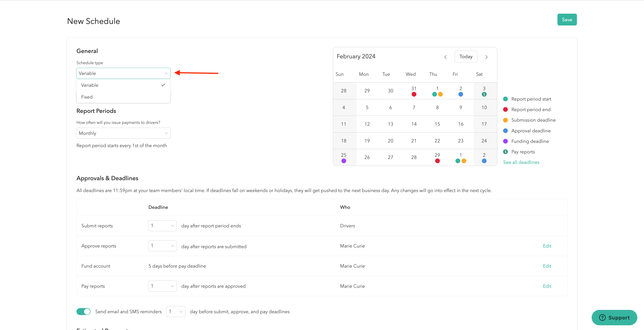Click the Pay reports legend dollar icon
Image resolution: width=644 pixels, height=330 pixels.
coord(505,152)
